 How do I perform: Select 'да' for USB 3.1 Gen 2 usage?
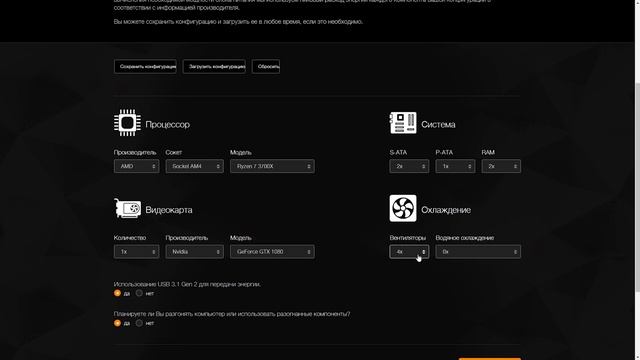[118, 293]
